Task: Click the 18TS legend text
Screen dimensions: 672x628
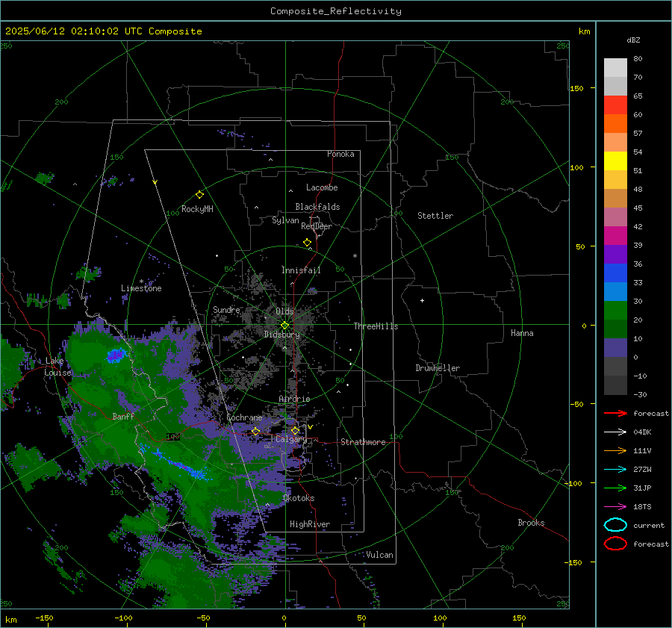Action: coord(642,507)
